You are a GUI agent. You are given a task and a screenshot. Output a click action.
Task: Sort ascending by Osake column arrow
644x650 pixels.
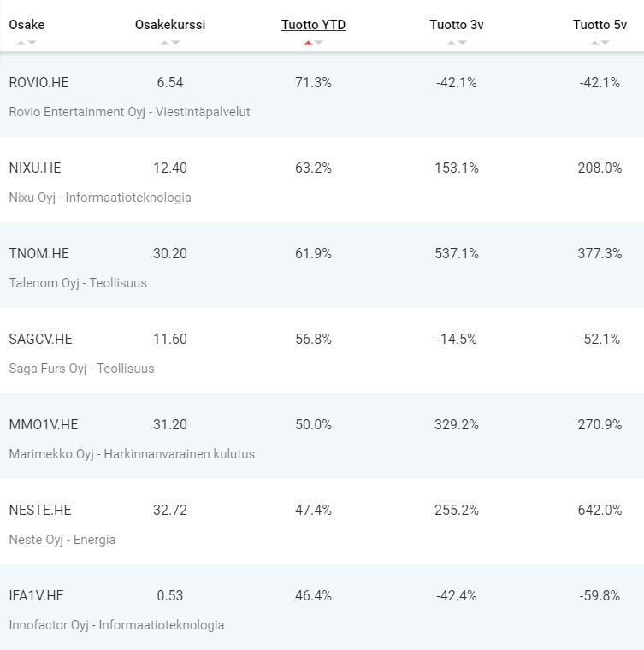(21, 42)
